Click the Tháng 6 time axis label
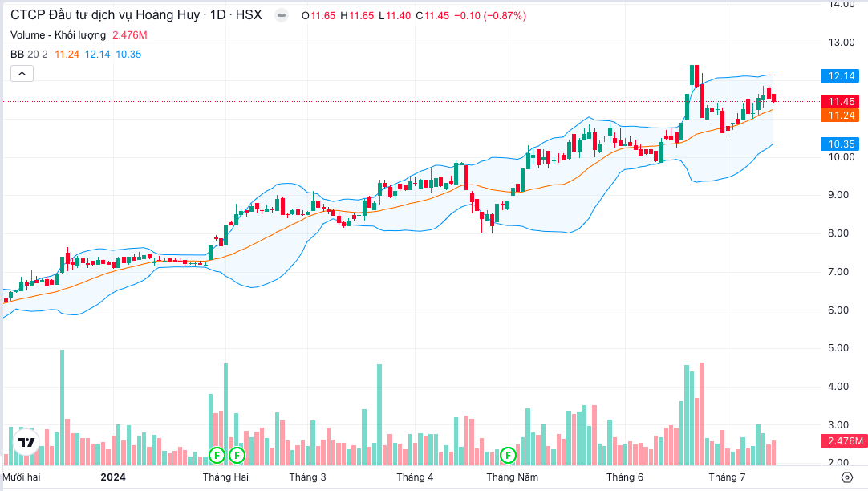This screenshot has height=491, width=868. click(x=625, y=477)
